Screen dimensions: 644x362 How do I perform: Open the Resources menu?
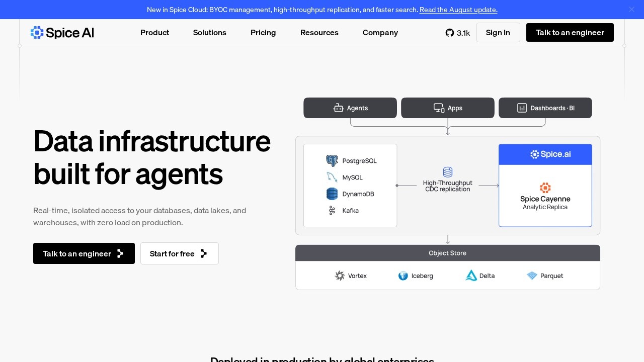319,33
